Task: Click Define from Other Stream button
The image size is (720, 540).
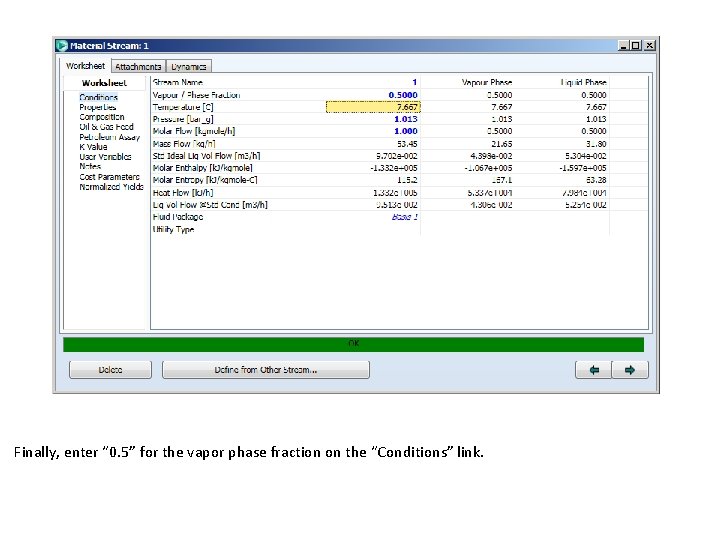Action: click(266, 370)
